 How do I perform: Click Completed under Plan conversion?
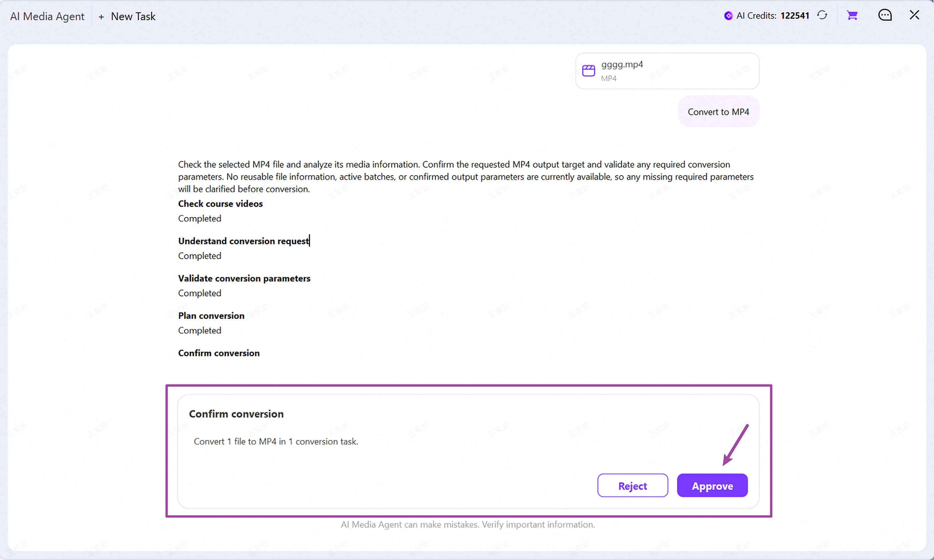pyautogui.click(x=199, y=330)
